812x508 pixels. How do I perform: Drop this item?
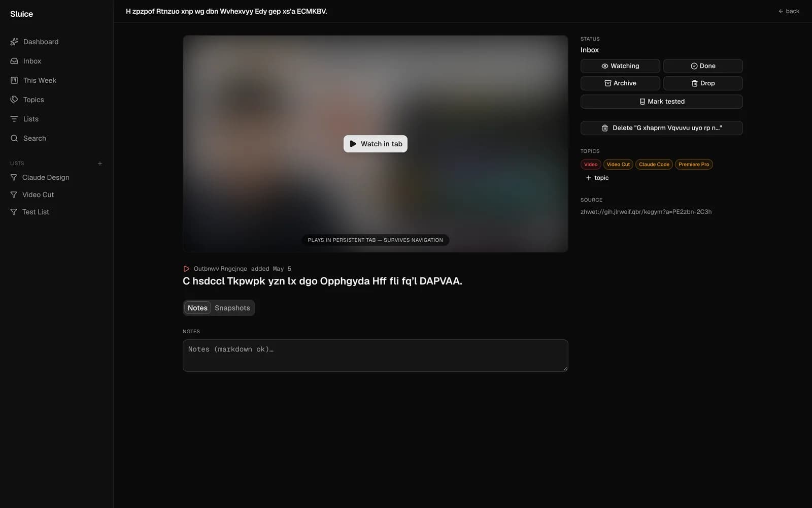click(703, 83)
